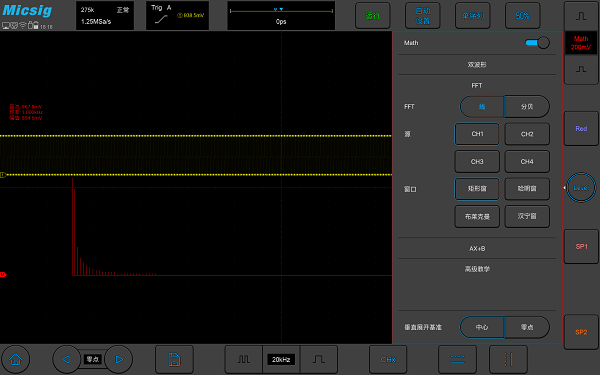
Task: Choose CH1 as FFT source
Action: point(477,134)
